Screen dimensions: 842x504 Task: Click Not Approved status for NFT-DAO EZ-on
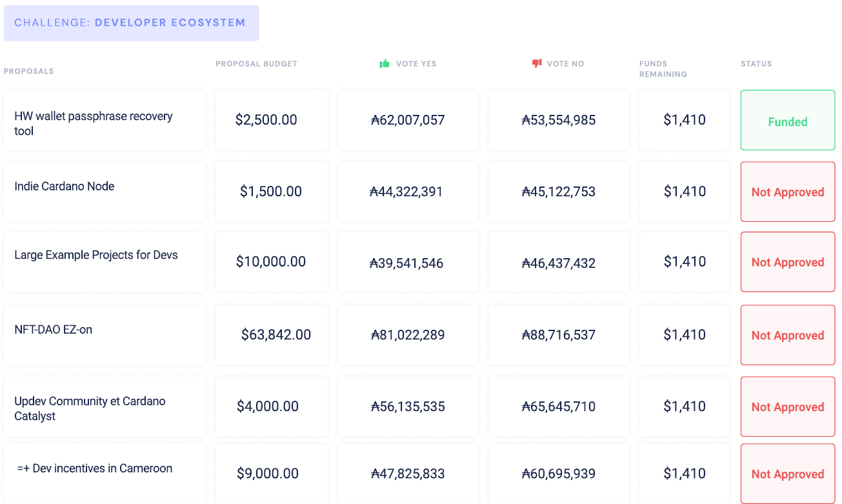[x=787, y=336]
